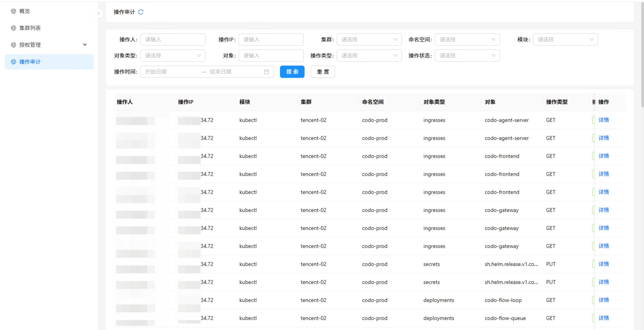Open the calendar icon in 操作时间 field
Viewport: 644px width, 330px height.
[266, 72]
